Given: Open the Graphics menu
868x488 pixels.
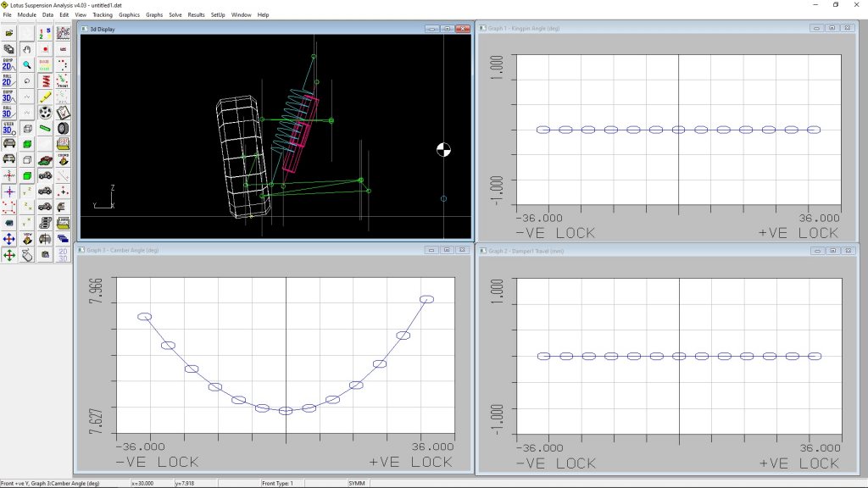Looking at the screenshot, I should point(129,15).
